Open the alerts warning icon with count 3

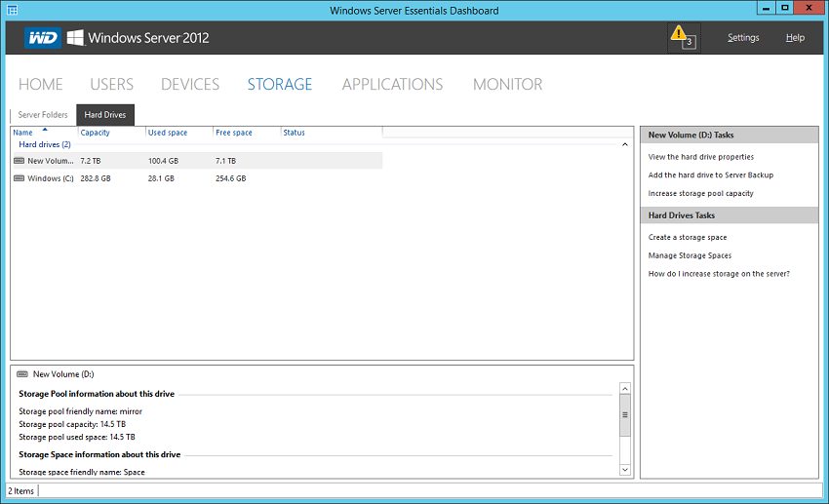click(684, 37)
